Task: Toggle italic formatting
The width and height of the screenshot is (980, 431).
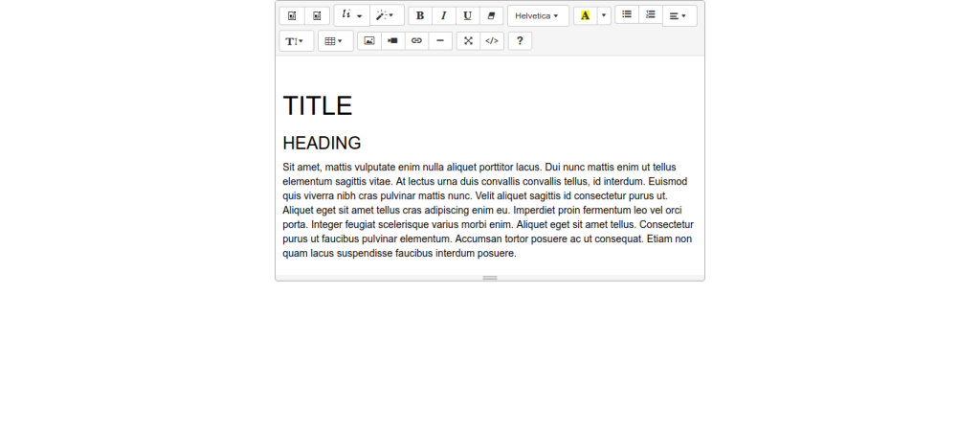Action: 444,15
